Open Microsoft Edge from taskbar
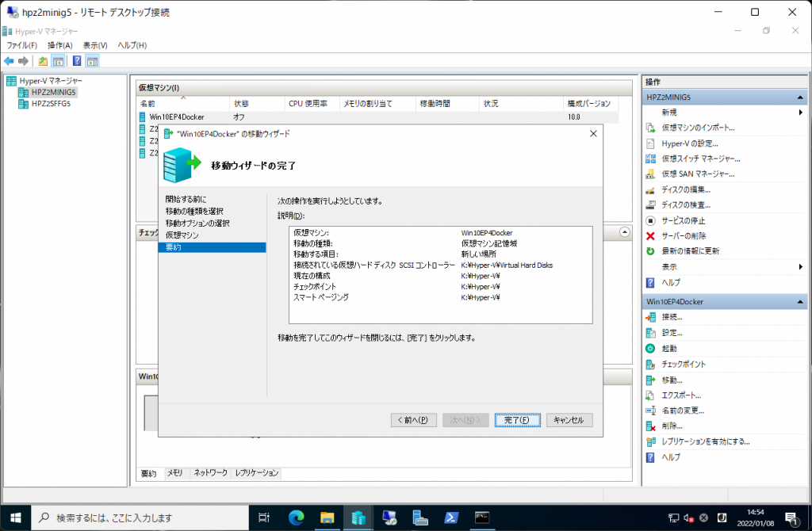Screen dimensions: 812x531 [x=297, y=518]
